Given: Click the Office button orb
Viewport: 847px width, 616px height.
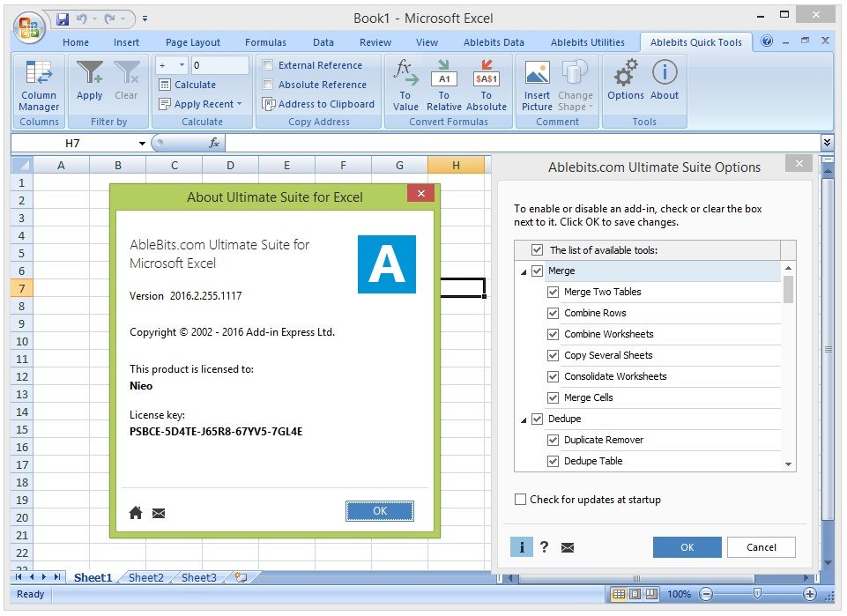Looking at the screenshot, I should tap(29, 27).
